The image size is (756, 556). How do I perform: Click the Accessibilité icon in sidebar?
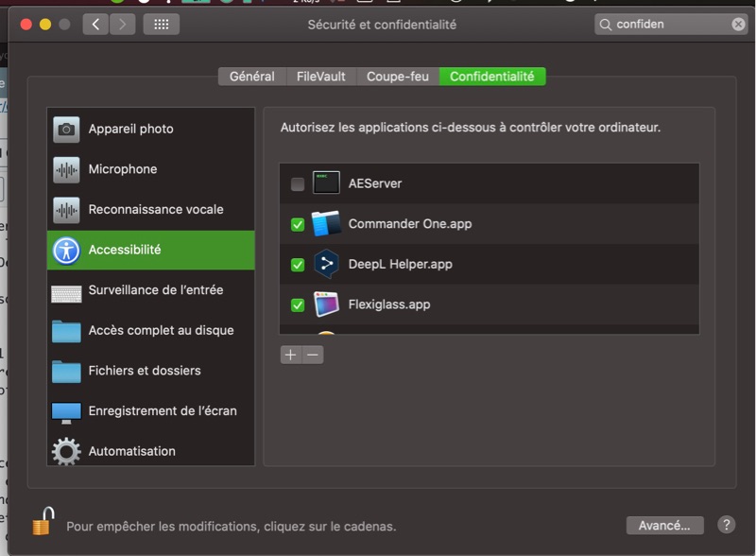tap(66, 251)
